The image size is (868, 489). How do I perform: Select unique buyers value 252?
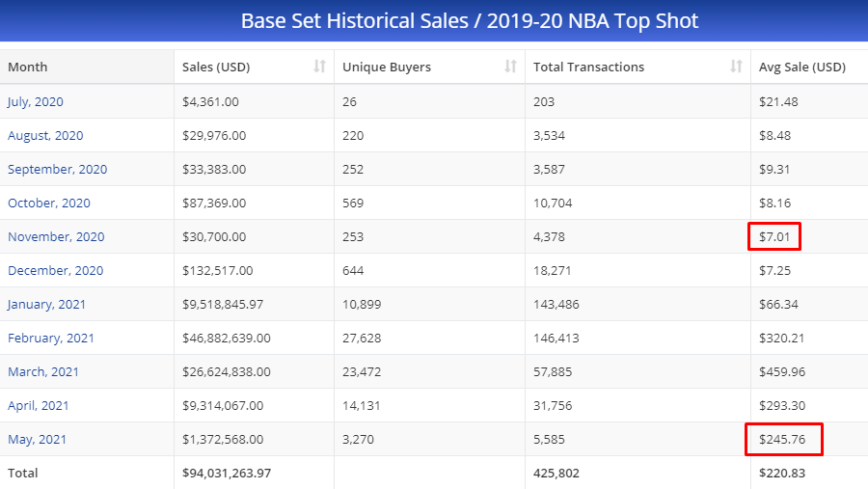(x=353, y=170)
